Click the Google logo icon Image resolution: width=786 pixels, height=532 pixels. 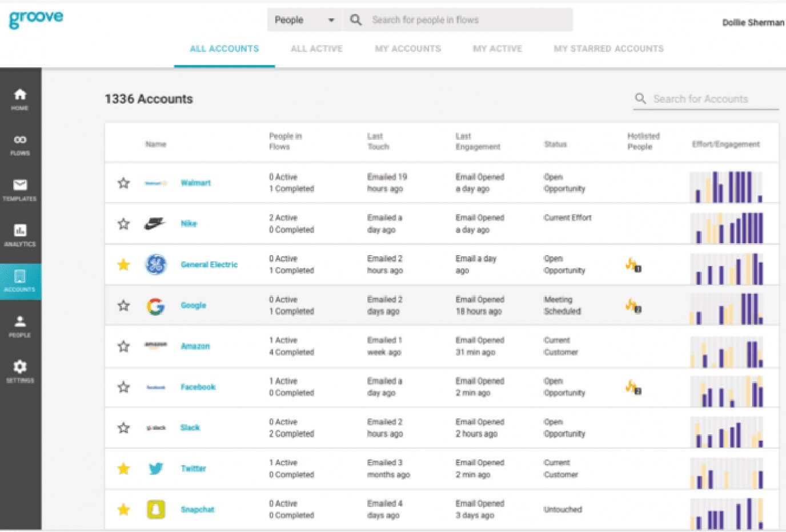coord(155,306)
